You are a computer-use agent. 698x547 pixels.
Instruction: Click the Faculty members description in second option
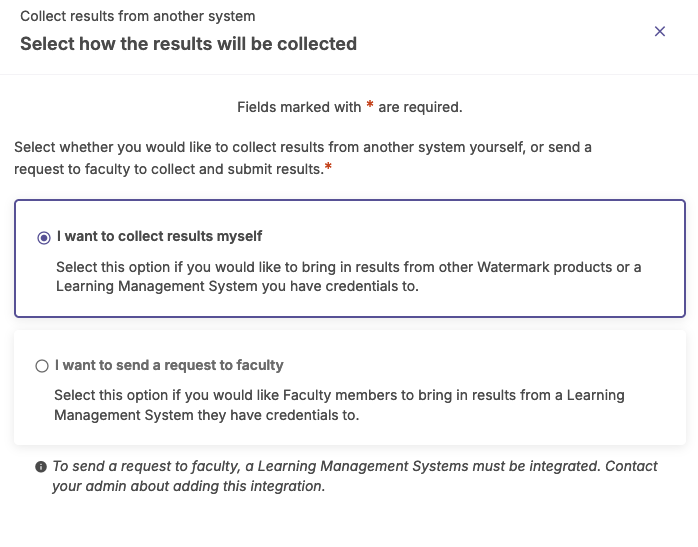click(339, 405)
